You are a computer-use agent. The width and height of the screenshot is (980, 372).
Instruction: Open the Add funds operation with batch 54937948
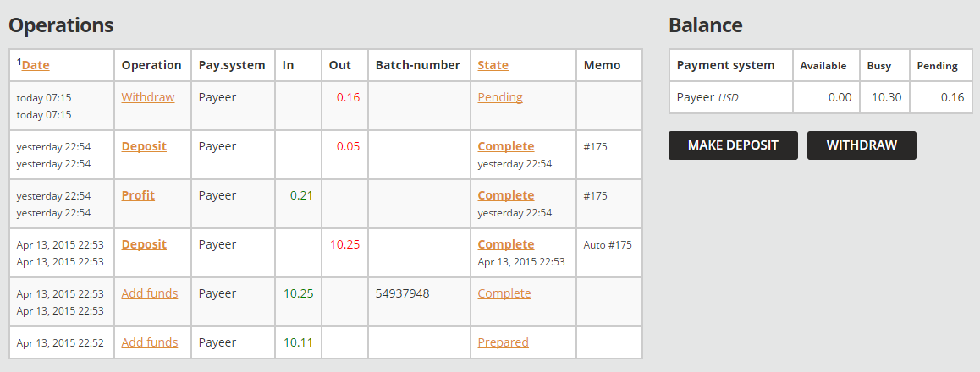click(150, 293)
